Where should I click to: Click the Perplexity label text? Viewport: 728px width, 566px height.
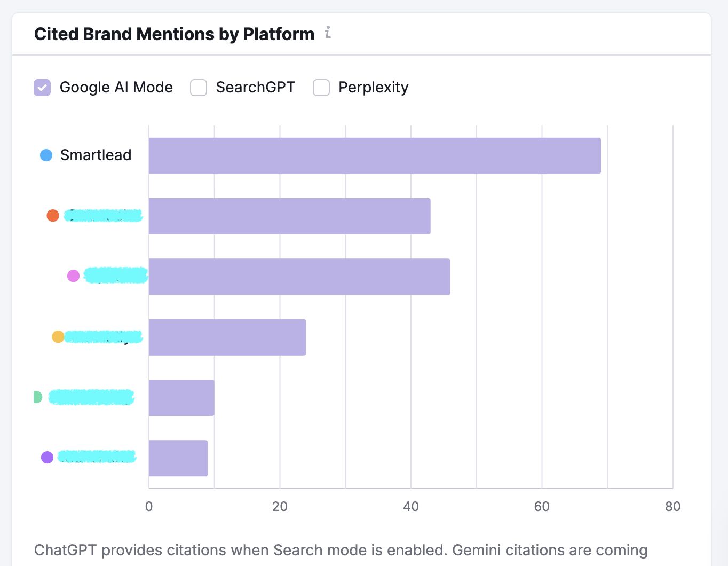pyautogui.click(x=373, y=88)
